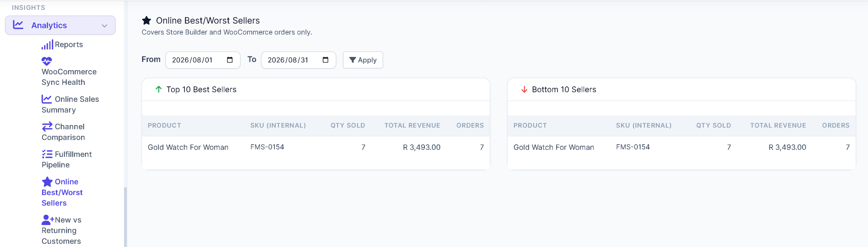Screen dimensions: 868x247
Task: Apply the date range filter
Action: click(x=363, y=60)
